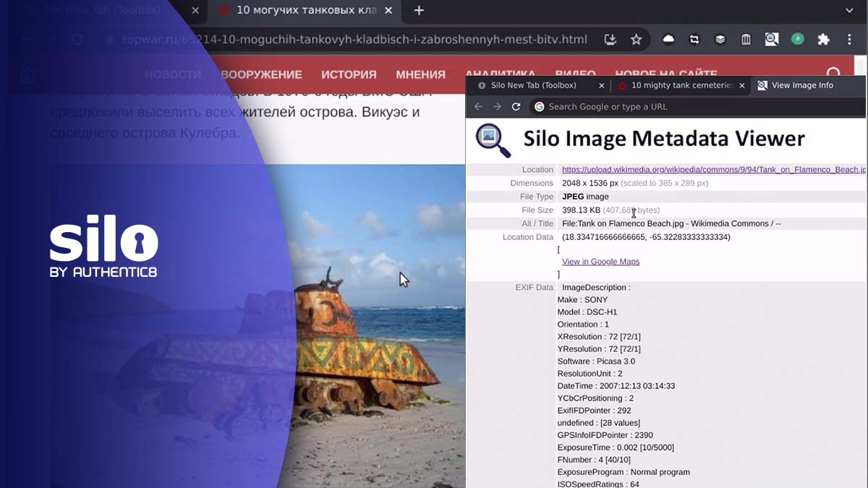
Task: Close the '10 могучих танковых' browser tab
Action: point(389,11)
